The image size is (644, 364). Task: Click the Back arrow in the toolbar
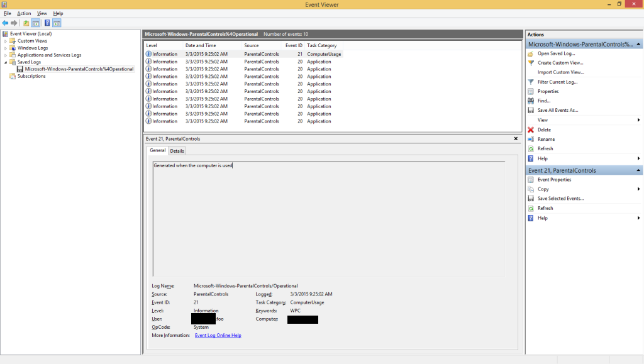point(6,23)
